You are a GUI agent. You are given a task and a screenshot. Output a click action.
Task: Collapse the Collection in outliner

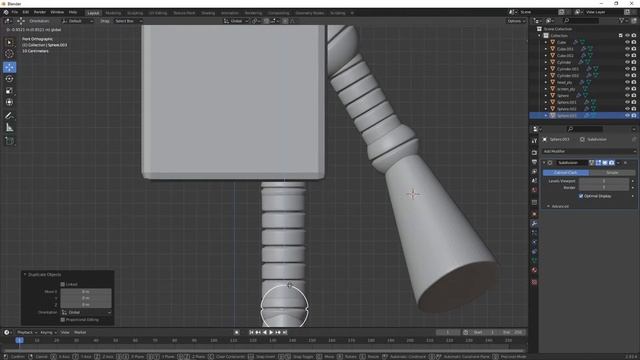(540, 36)
